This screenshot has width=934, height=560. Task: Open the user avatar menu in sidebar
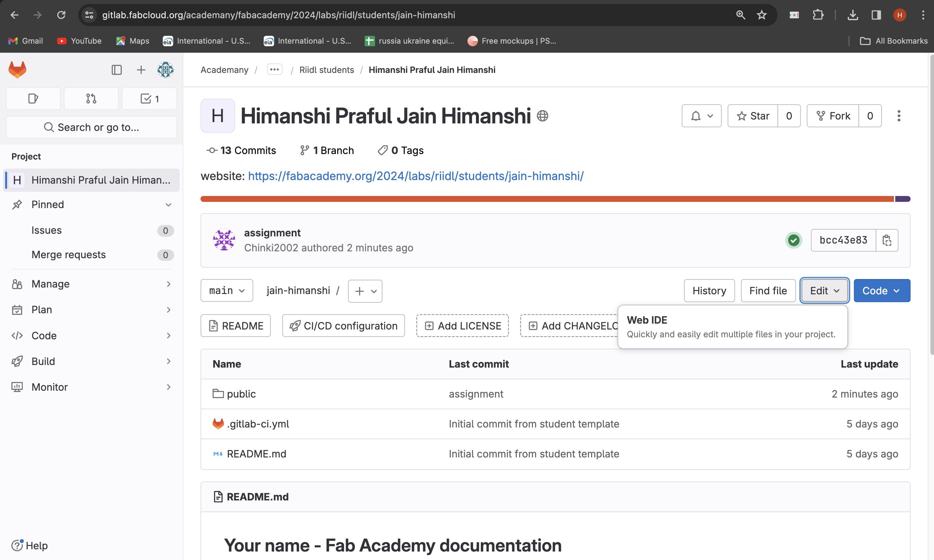pyautogui.click(x=165, y=70)
